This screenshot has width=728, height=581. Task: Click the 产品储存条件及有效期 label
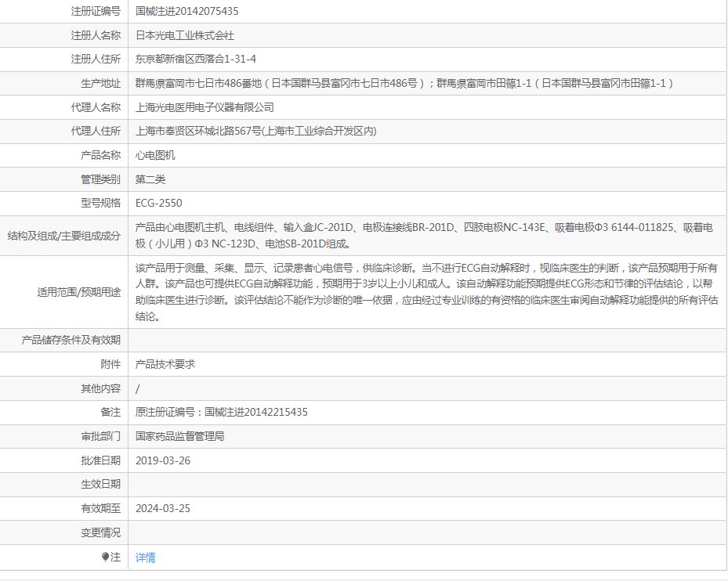[x=71, y=340]
